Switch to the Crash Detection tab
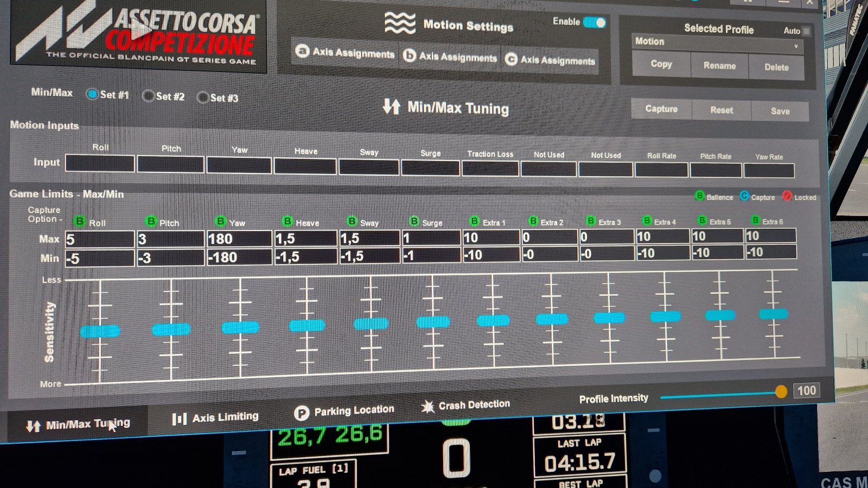868x488 pixels. 466,405
